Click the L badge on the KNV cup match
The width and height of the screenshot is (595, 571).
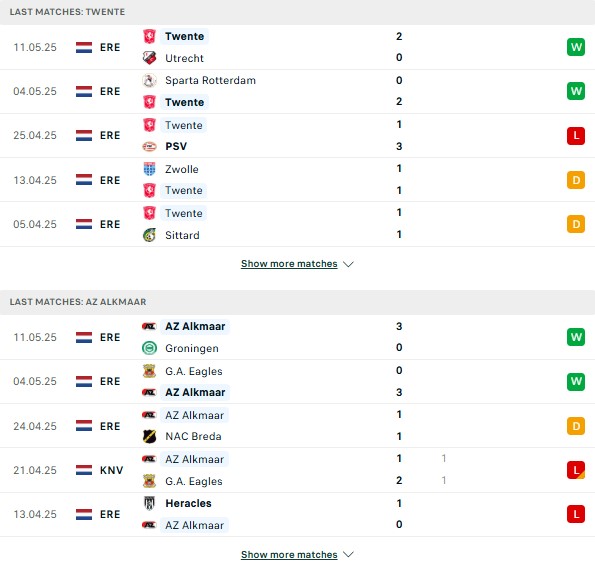click(576, 470)
